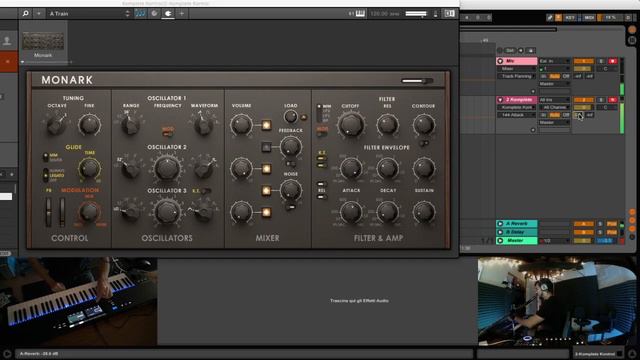Toggle the Oscillator 1 MOD switch
This screenshot has width=640, height=360.
coord(167,133)
